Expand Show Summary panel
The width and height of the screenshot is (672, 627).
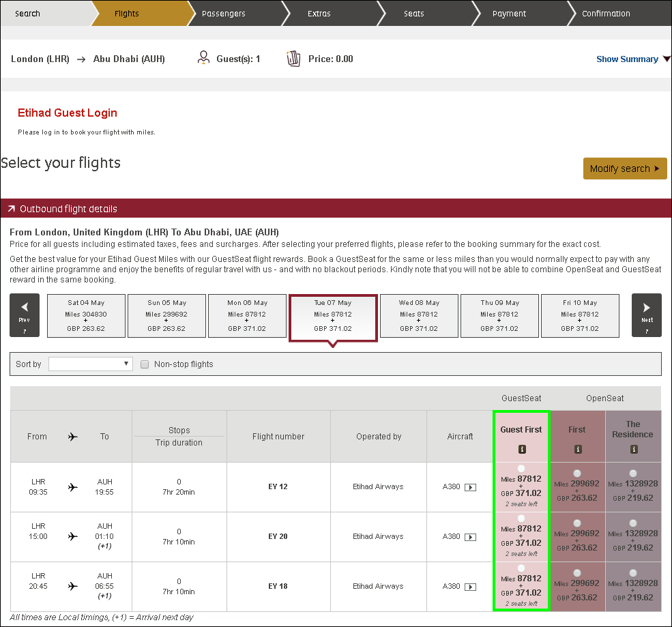(x=632, y=59)
